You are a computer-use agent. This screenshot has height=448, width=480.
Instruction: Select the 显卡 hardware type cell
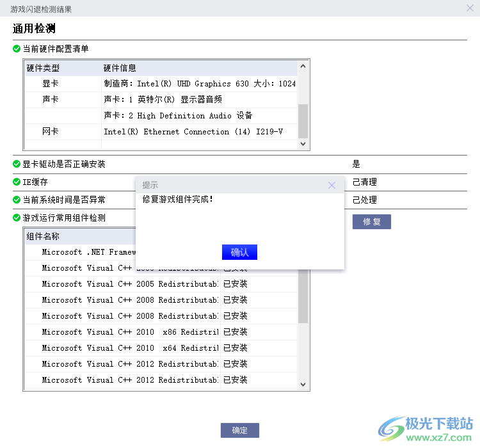(63, 84)
